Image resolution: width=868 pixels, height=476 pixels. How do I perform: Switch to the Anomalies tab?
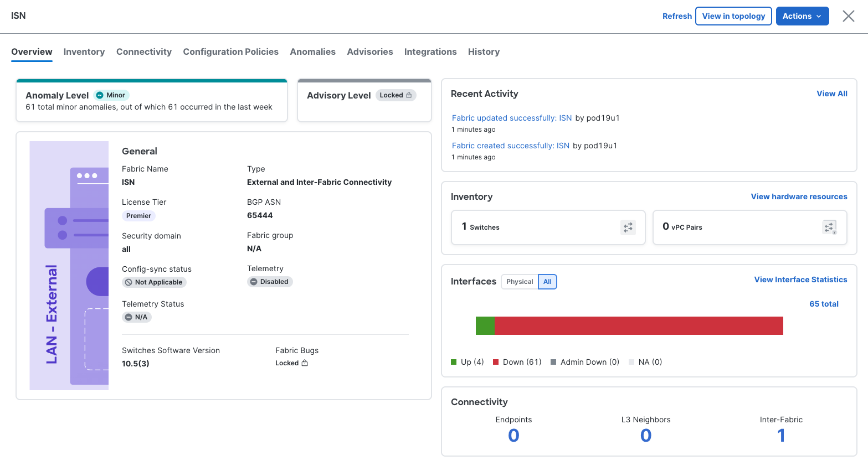312,51
